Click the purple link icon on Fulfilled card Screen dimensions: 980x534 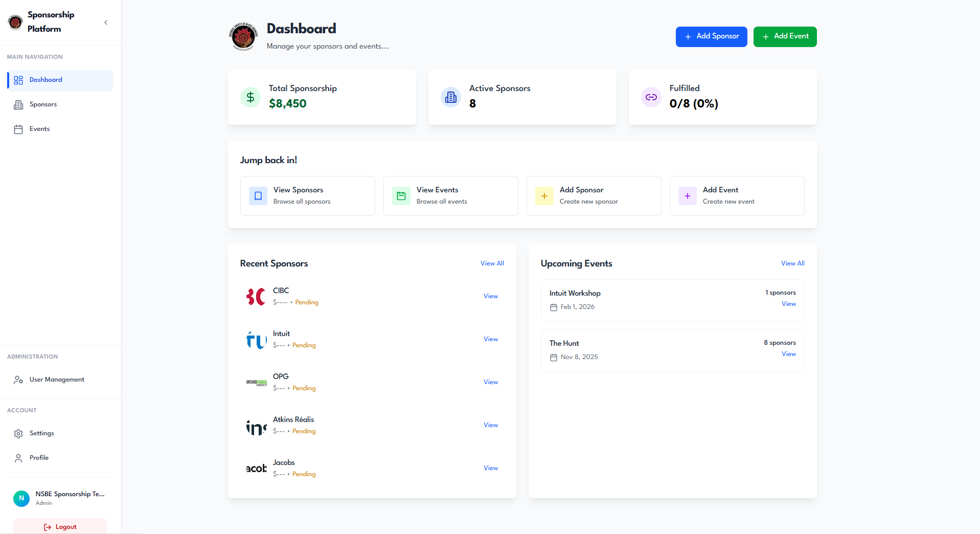pos(651,97)
